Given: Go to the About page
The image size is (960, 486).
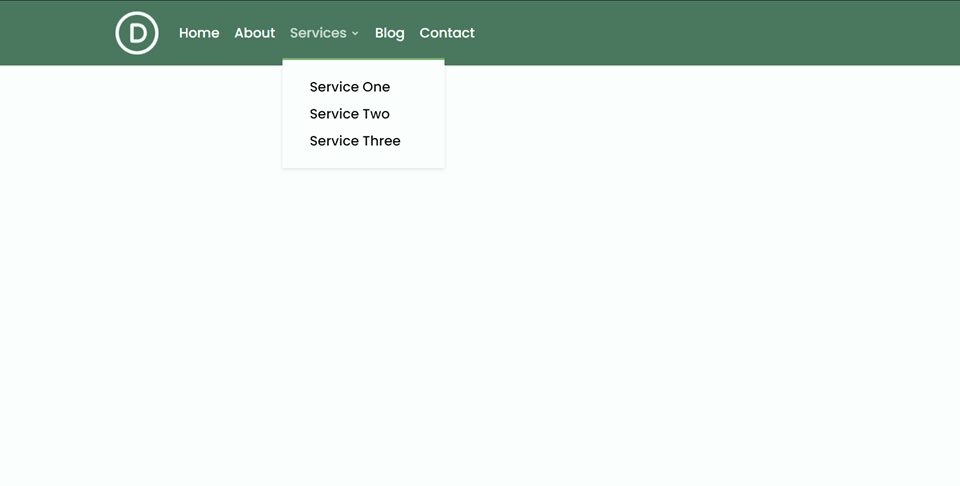Looking at the screenshot, I should point(255,33).
